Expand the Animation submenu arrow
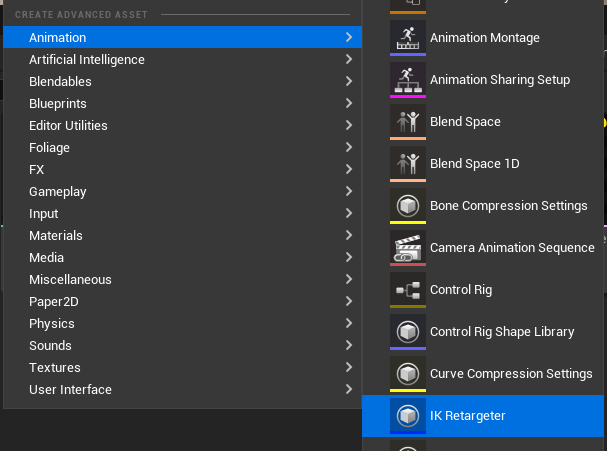Viewport: 607px width, 451px height. [x=349, y=37]
